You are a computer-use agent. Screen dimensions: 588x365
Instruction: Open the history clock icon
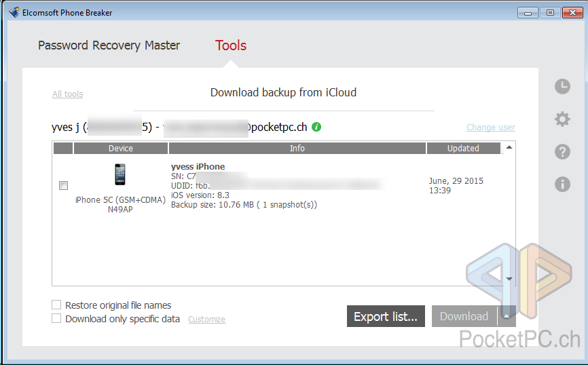pos(562,87)
